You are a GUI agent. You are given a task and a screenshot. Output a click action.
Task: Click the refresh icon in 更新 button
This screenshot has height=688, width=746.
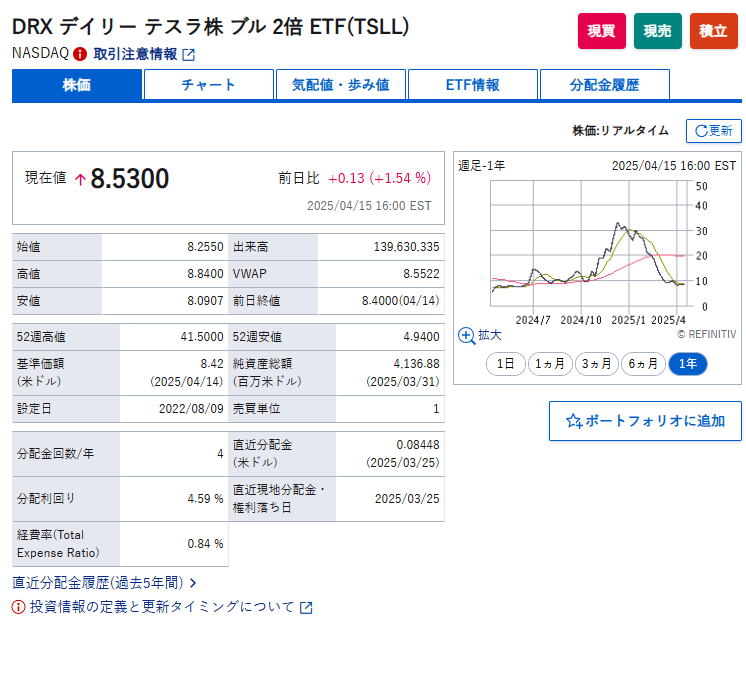coord(701,131)
